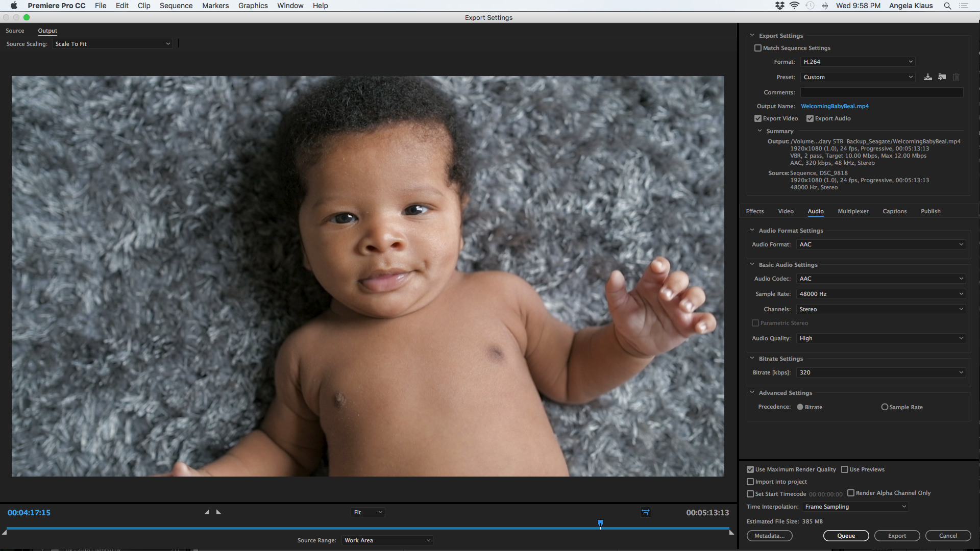
Task: Collapse the Summary section
Action: tap(759, 131)
